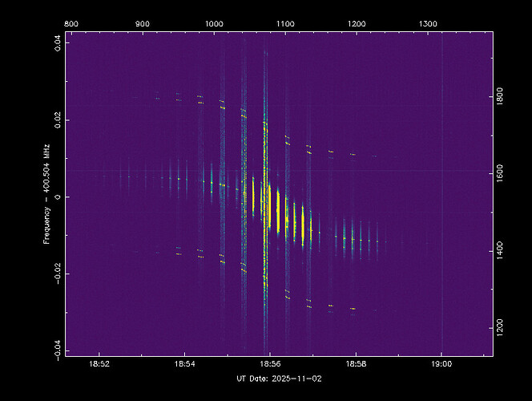Click the 800 label on the top axis
The width and height of the screenshot is (532, 401).
tap(71, 24)
